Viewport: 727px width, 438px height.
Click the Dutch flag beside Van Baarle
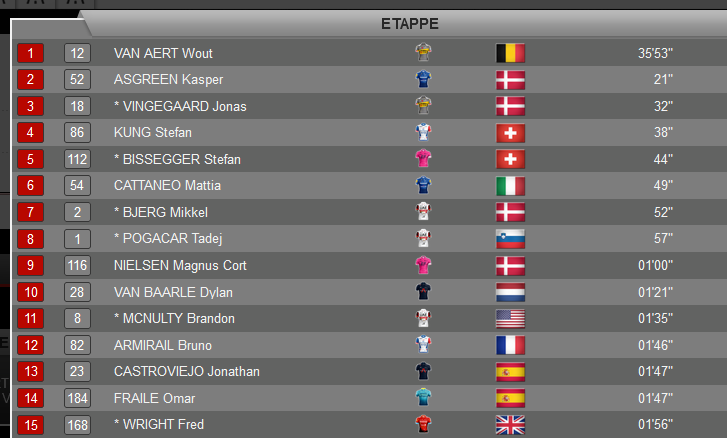click(510, 292)
